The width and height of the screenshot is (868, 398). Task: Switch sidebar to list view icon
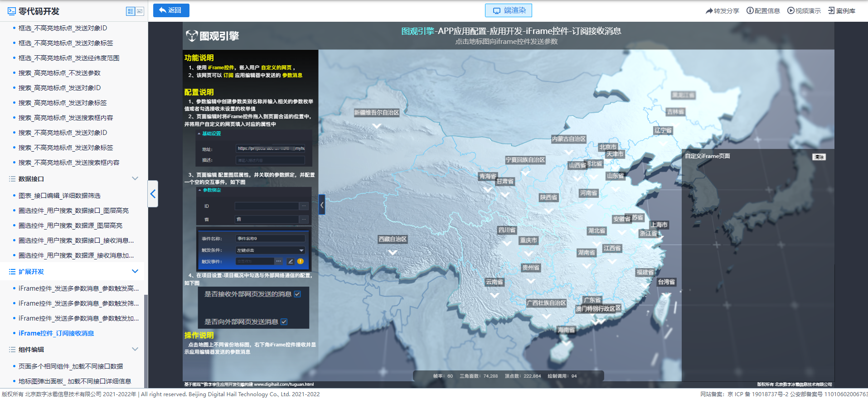click(x=131, y=11)
